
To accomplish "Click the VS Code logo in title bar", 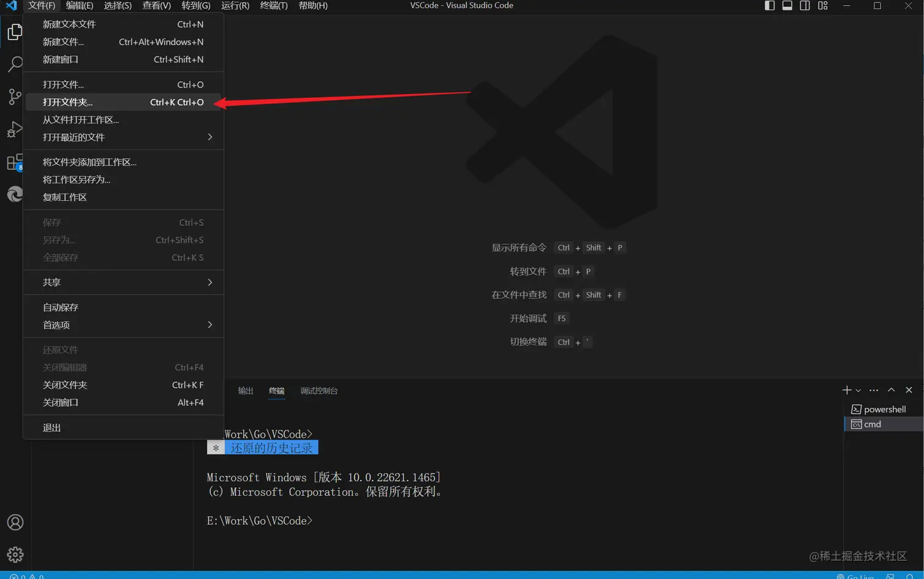I will [12, 5].
